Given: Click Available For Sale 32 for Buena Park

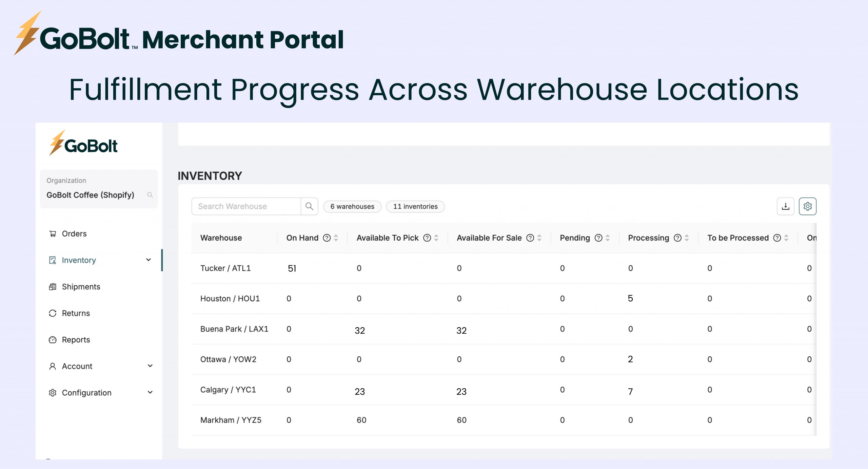Looking at the screenshot, I should point(461,330).
